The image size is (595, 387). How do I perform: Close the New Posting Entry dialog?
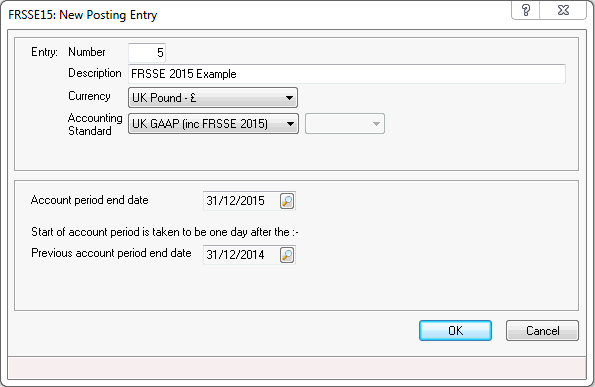click(564, 10)
